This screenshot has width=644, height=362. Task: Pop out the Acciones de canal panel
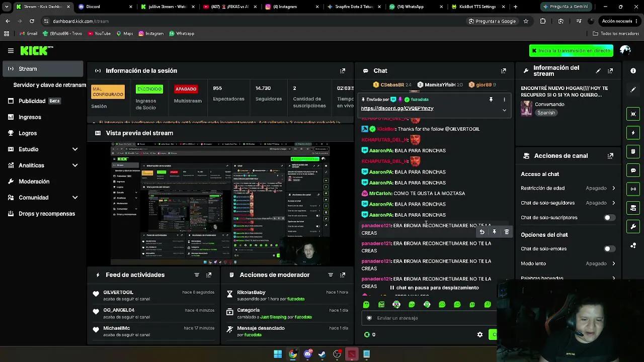tap(610, 156)
